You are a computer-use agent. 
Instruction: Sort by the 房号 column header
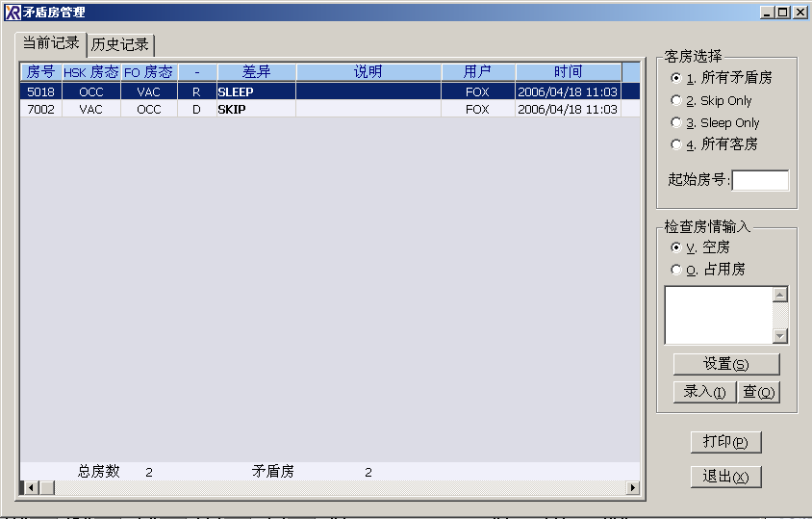(x=40, y=72)
